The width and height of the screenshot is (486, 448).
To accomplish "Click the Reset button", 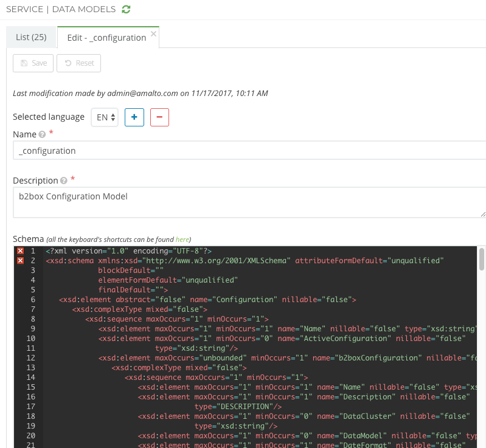I will (x=78, y=63).
